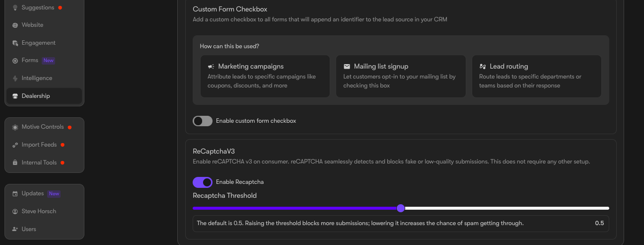The height and width of the screenshot is (245, 644).
Task: Turn on Enable custom form checkbox toggle
Action: pos(203,121)
